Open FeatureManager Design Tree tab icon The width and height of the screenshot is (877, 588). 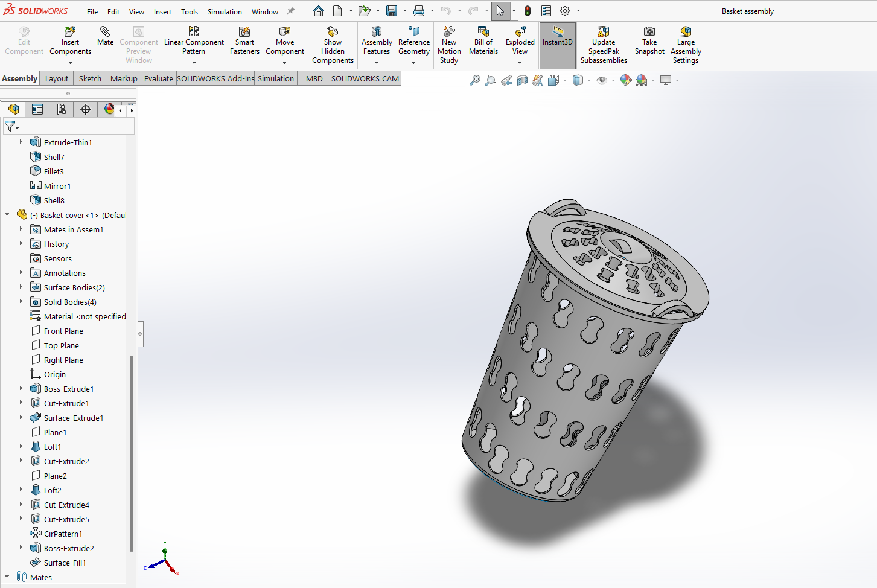[13, 109]
